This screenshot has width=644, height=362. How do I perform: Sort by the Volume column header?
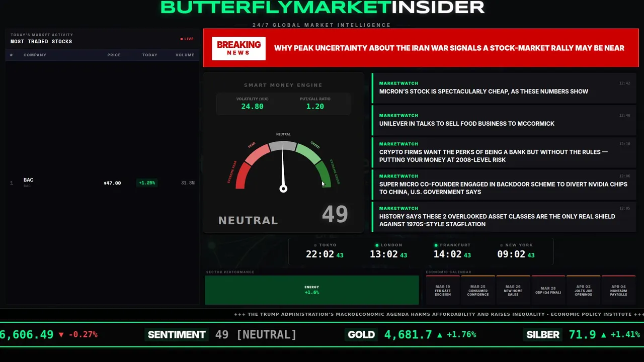(185, 55)
